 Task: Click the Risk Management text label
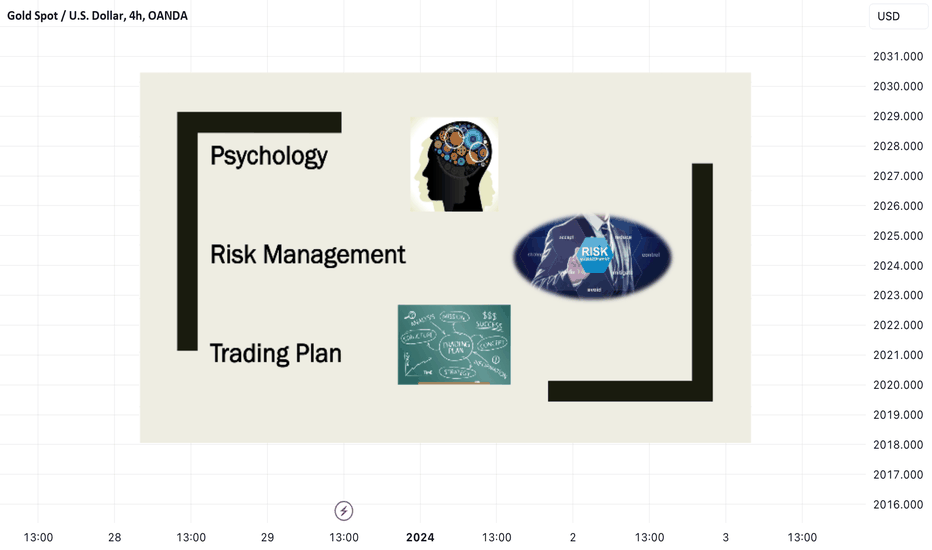click(x=308, y=254)
